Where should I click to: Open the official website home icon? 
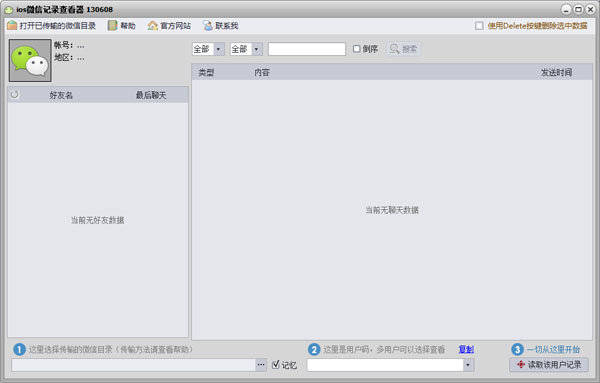coord(153,26)
